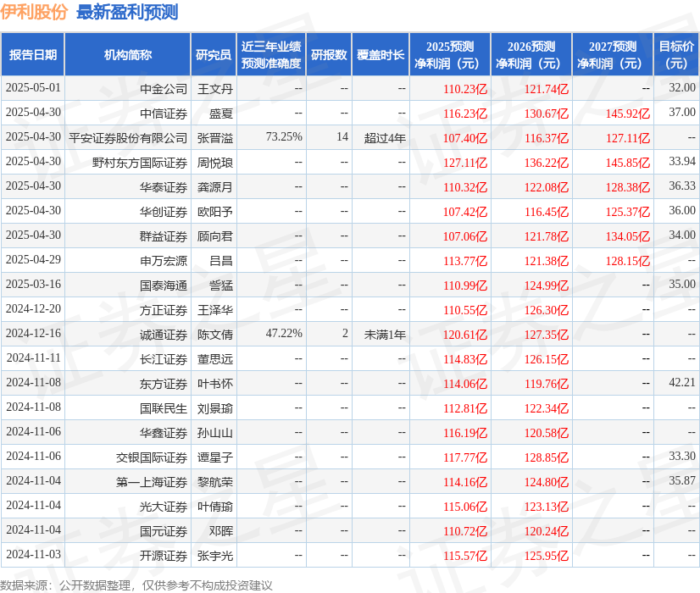Select analyst 陈文倩 in 诚通证券 row
Screen dimensions: 700x593
215,334
